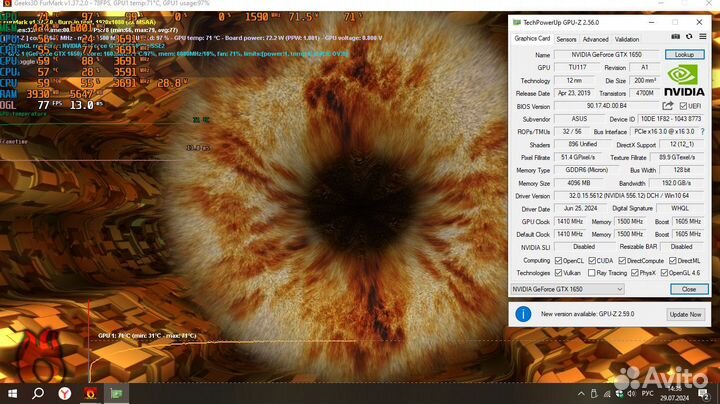Screen dimensions: 720x404
Task: Click the Update Now button
Action: [x=685, y=314]
